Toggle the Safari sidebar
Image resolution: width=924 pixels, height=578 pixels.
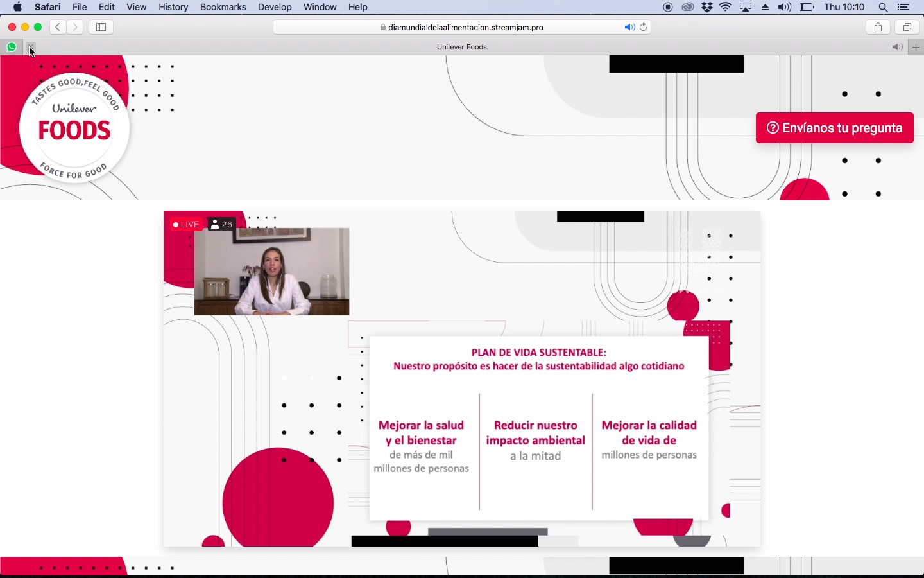[101, 27]
